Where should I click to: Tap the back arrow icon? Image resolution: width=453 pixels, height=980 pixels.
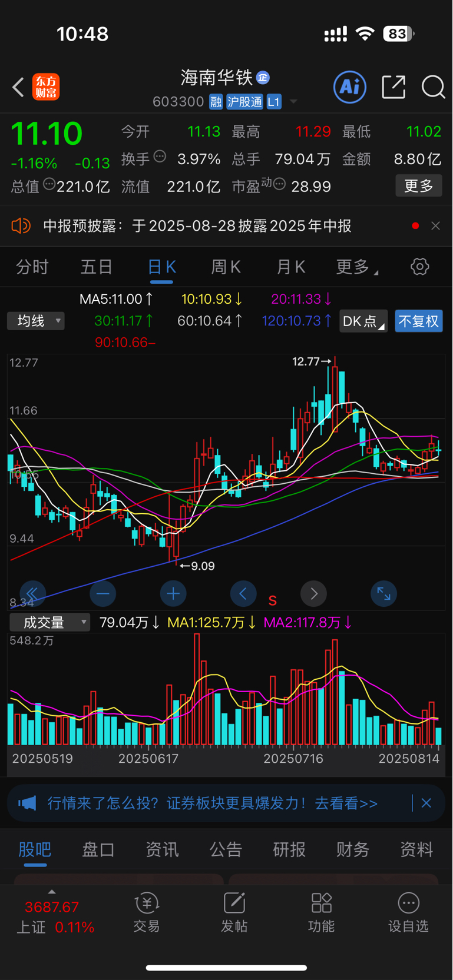[18, 87]
